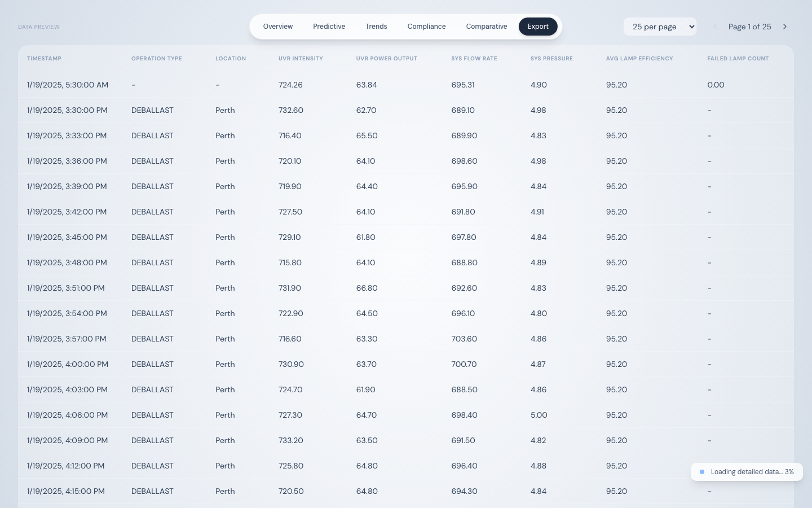Select timestamp 1/19/2025, 4:09:00 PM
The width and height of the screenshot is (812, 508).
68,440
